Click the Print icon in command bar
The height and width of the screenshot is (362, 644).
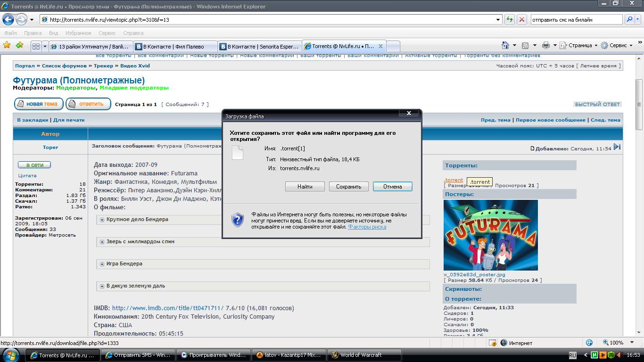coord(545,45)
